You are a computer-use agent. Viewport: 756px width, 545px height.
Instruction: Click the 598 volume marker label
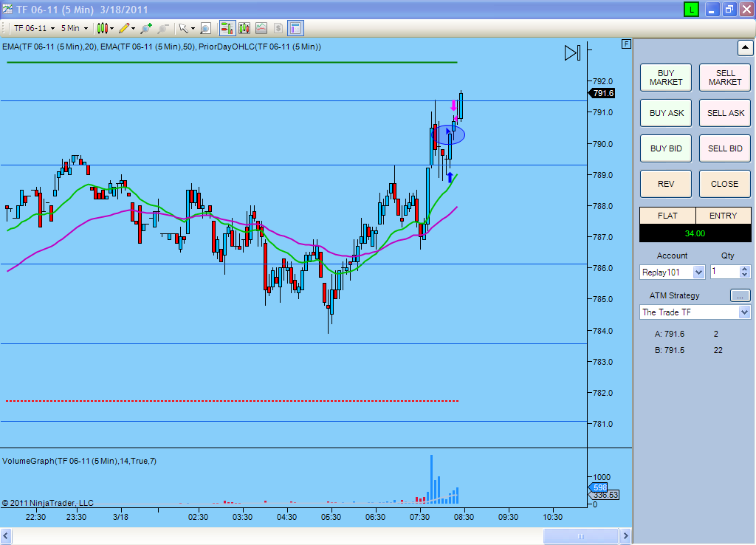[x=598, y=487]
